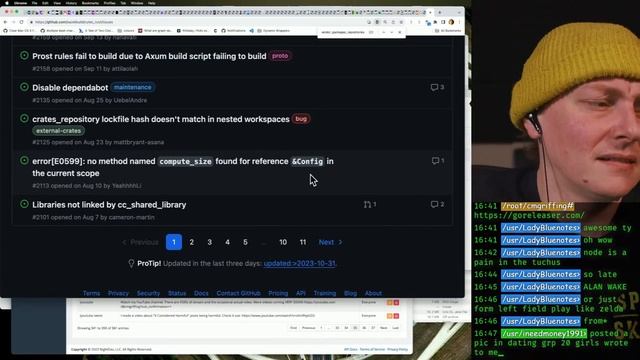Screen dimensions: 640x360
Task: Open the error[E0599] compute_size issue
Action: click(183, 167)
